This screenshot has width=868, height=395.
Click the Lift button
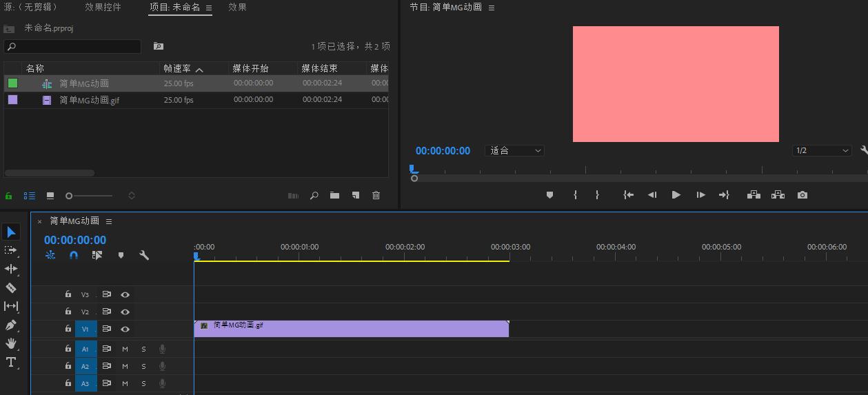tap(754, 195)
